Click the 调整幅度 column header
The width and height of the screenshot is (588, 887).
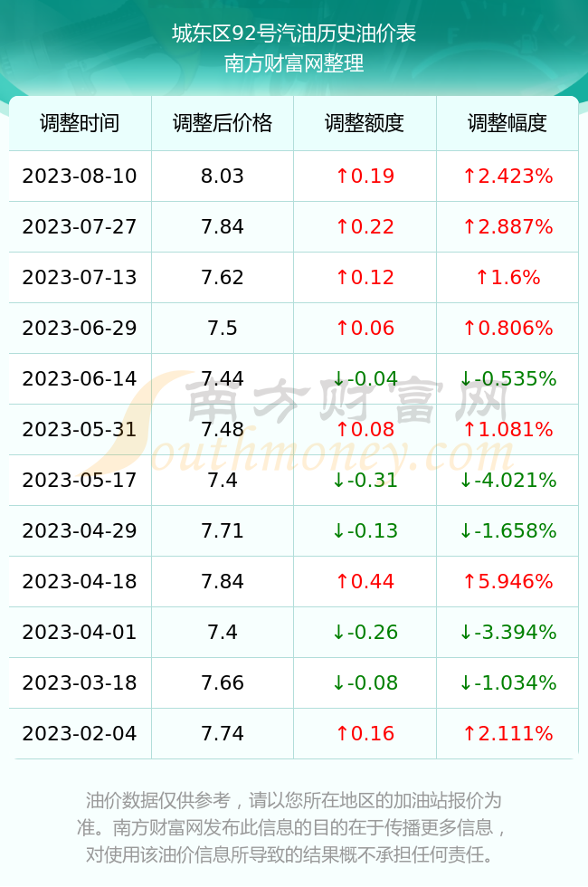[x=507, y=123]
